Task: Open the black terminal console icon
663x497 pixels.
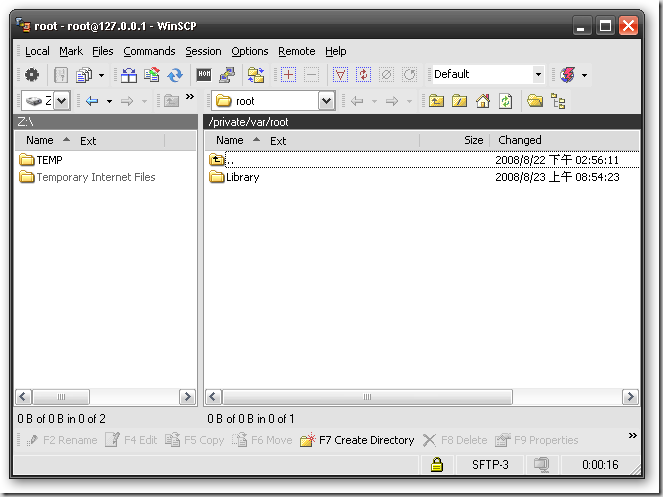Action: pyautogui.click(x=204, y=74)
